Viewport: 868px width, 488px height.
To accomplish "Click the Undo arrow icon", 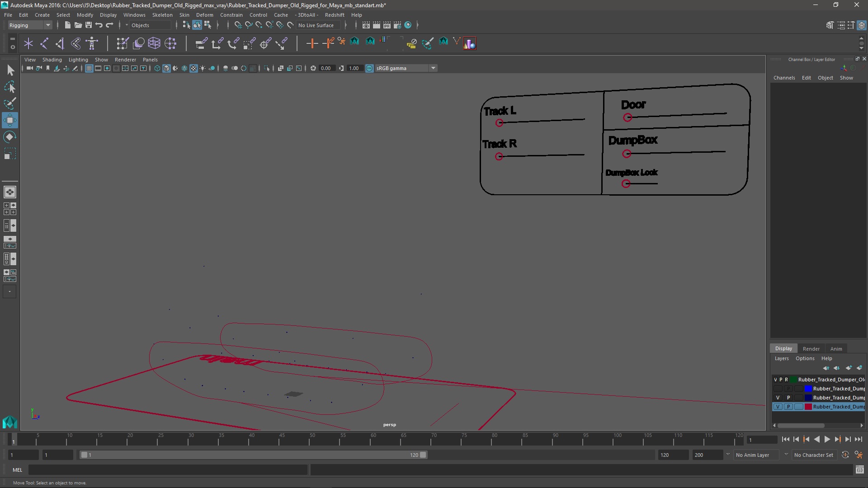I will [99, 25].
